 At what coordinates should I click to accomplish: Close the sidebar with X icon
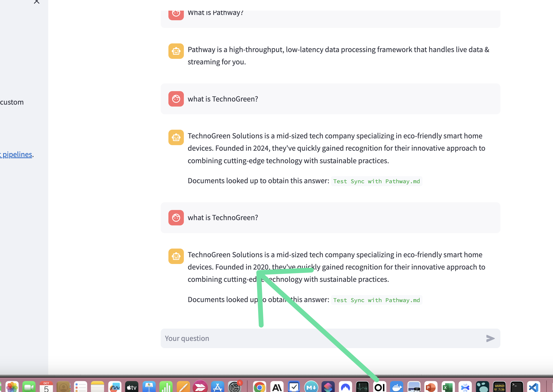tap(37, 2)
